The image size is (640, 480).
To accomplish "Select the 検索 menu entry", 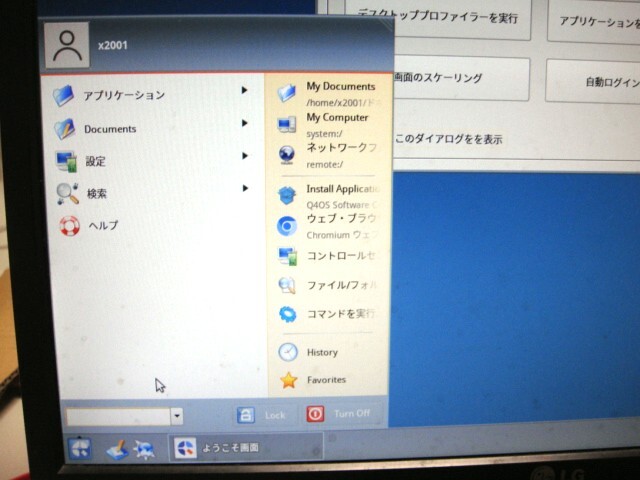I will (x=158, y=193).
